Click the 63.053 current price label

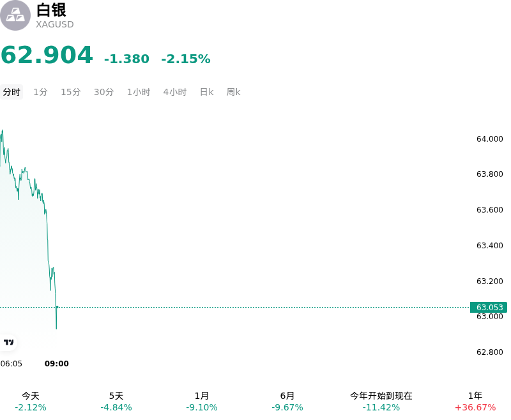click(x=489, y=307)
